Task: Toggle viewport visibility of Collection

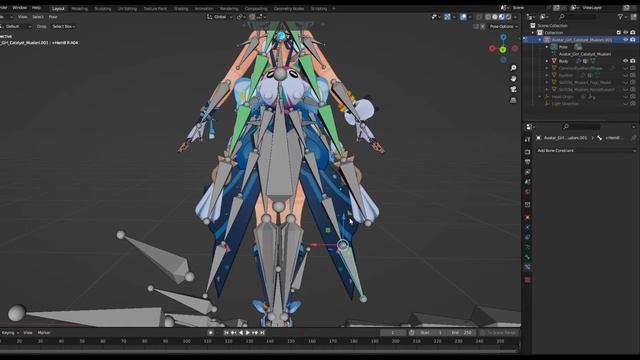Action: click(626, 32)
